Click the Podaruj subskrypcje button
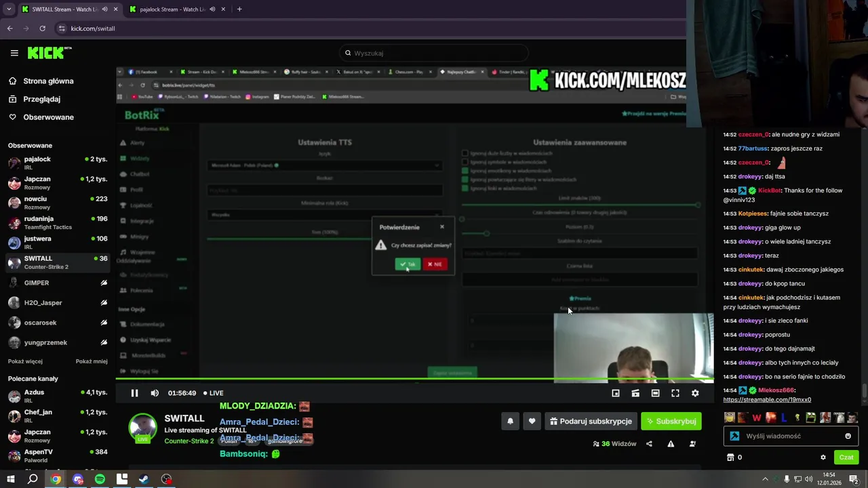Viewport: 868px width, 488px height. click(x=591, y=422)
